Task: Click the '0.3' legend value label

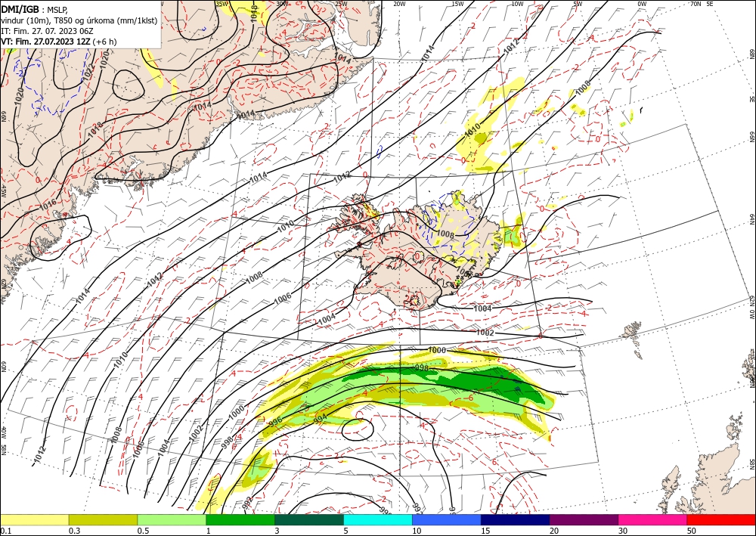Action: (74, 531)
